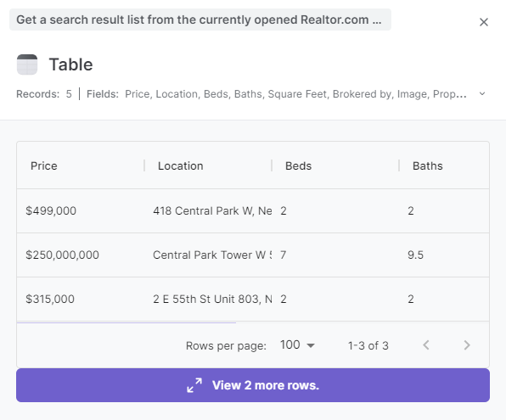Click View 2 more rows button
Image resolution: width=506 pixels, height=420 pixels.
tap(253, 385)
